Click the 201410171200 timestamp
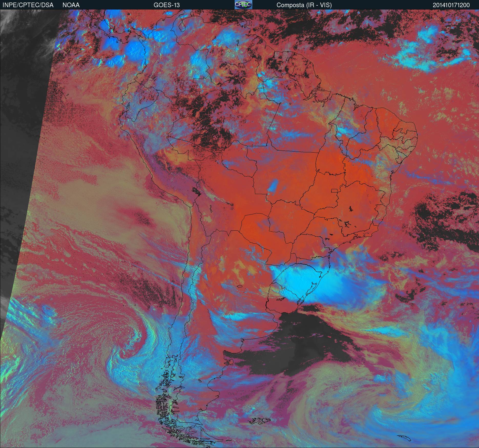The image size is (479, 448). coord(451,5)
